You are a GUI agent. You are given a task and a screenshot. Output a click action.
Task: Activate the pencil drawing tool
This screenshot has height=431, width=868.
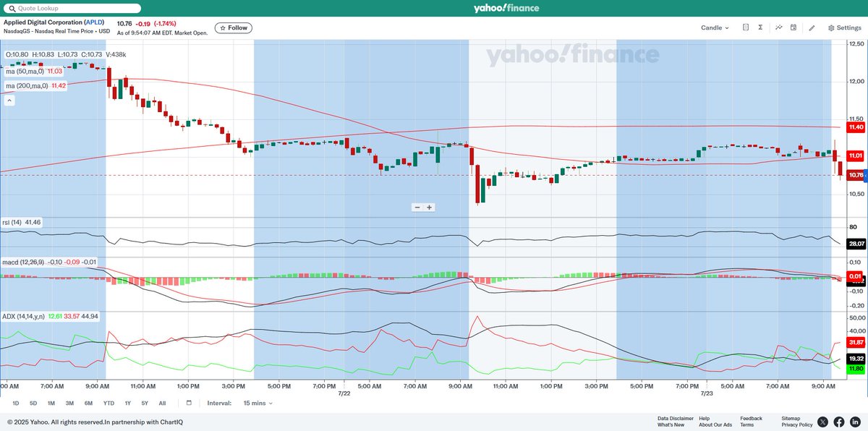(x=812, y=27)
